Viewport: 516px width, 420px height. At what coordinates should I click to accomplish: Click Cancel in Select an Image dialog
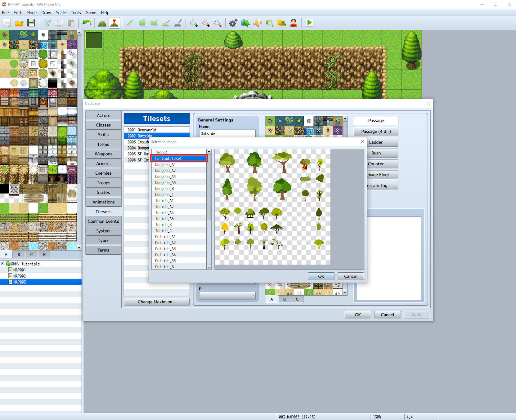tap(351, 276)
